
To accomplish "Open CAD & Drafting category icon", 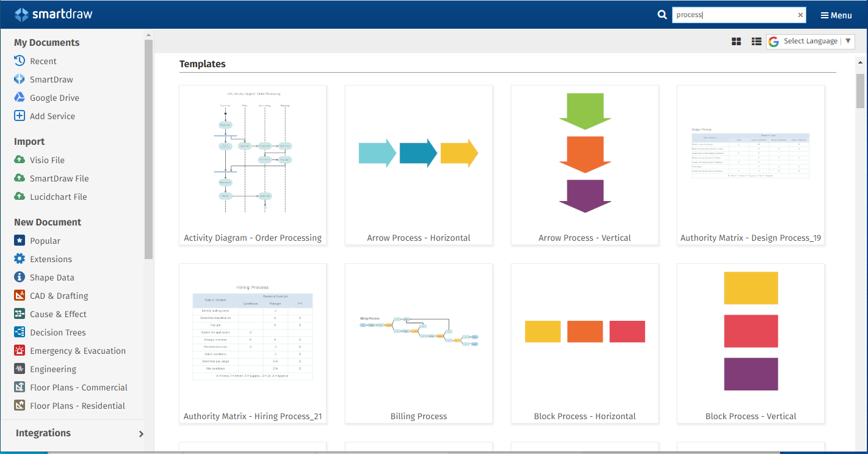I will (20, 296).
